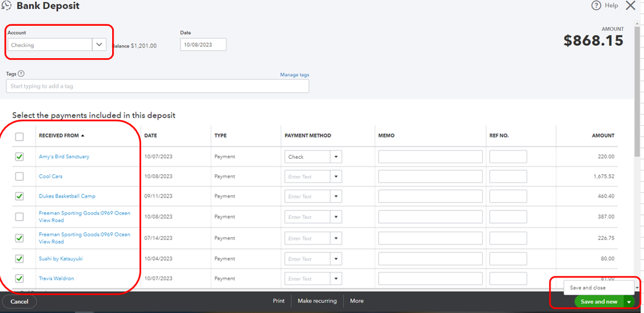Screen dimensions: 644x313
Task: Click the Amount column header
Action: 603,136
